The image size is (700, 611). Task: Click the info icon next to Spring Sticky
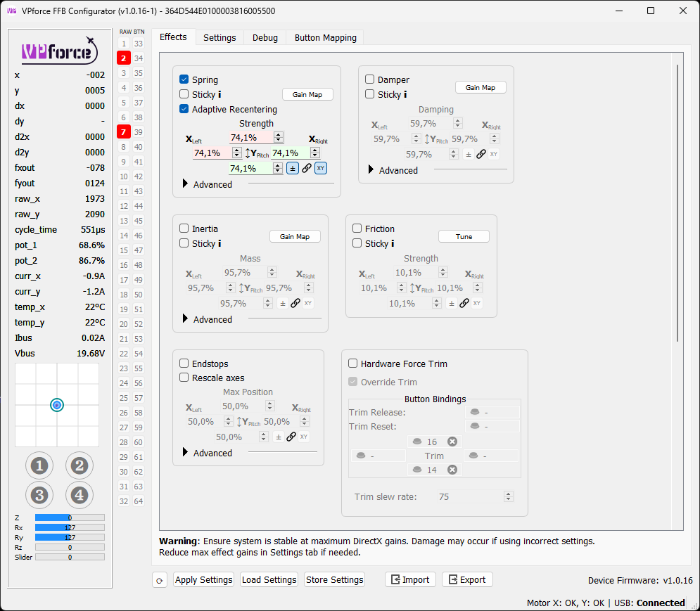(219, 94)
